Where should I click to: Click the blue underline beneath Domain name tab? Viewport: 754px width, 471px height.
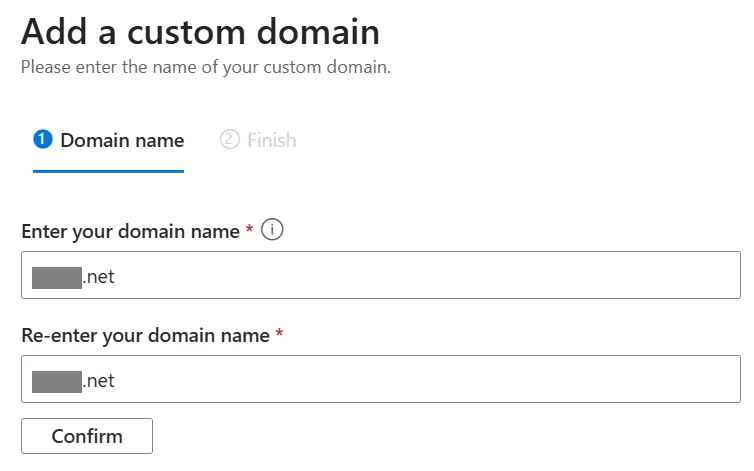click(x=109, y=171)
